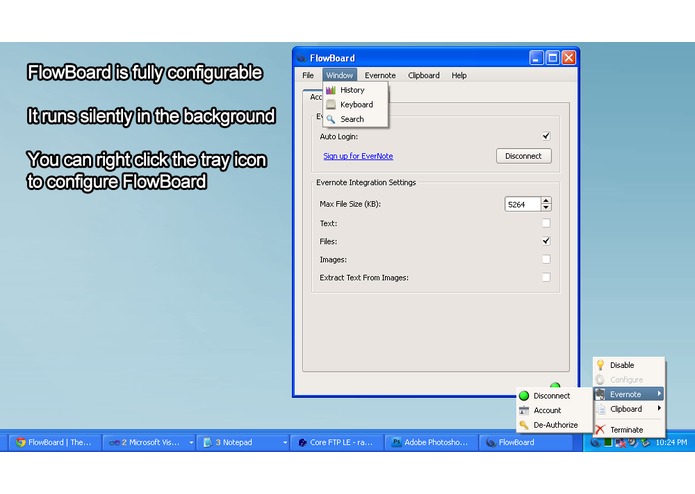
Task: Open the Clipboard menu in menu bar
Action: (x=424, y=75)
